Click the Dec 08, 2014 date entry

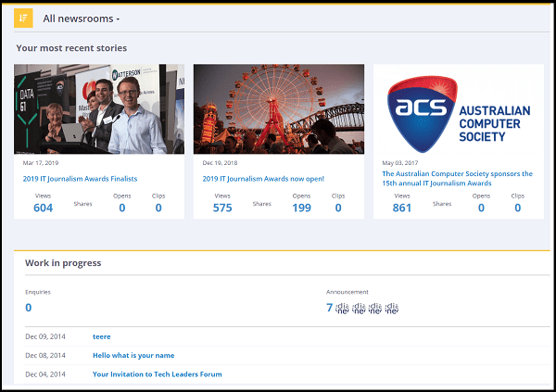45,356
